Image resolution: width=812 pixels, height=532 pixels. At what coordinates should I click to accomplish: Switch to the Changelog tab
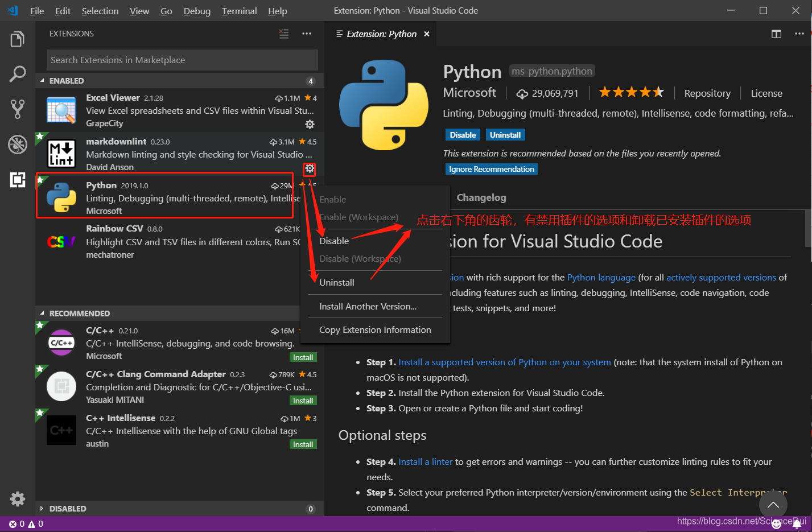coord(481,197)
